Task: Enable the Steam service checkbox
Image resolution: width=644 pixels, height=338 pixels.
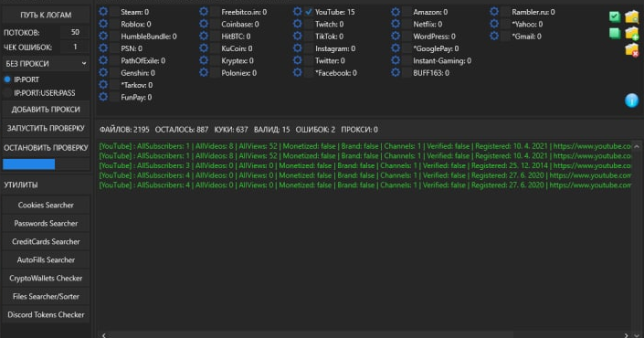Action: coord(114,12)
